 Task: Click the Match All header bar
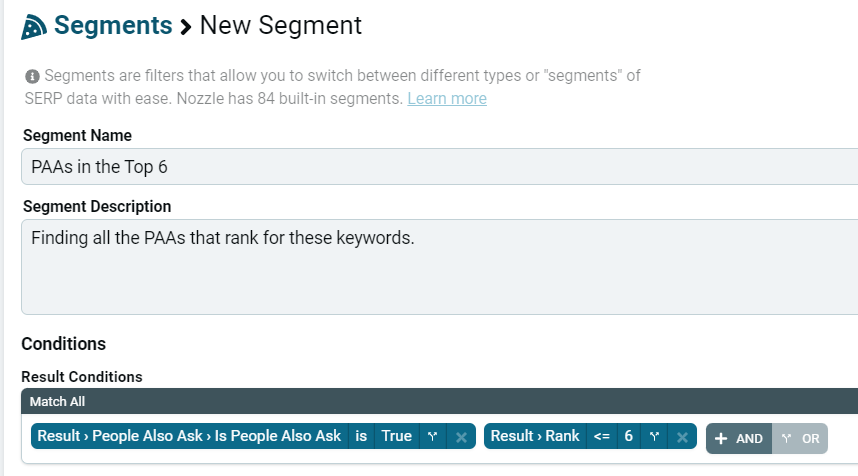(x=439, y=402)
